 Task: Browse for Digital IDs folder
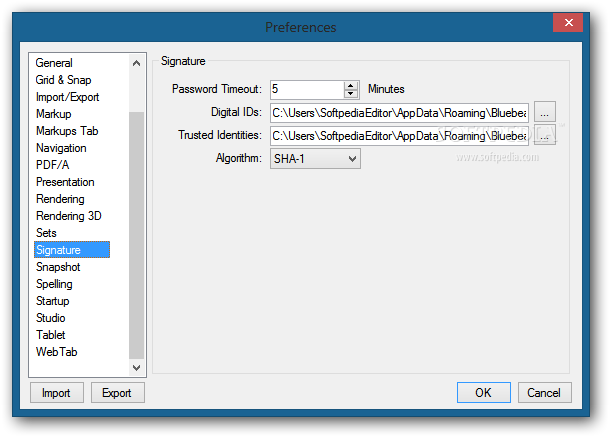pyautogui.click(x=545, y=112)
